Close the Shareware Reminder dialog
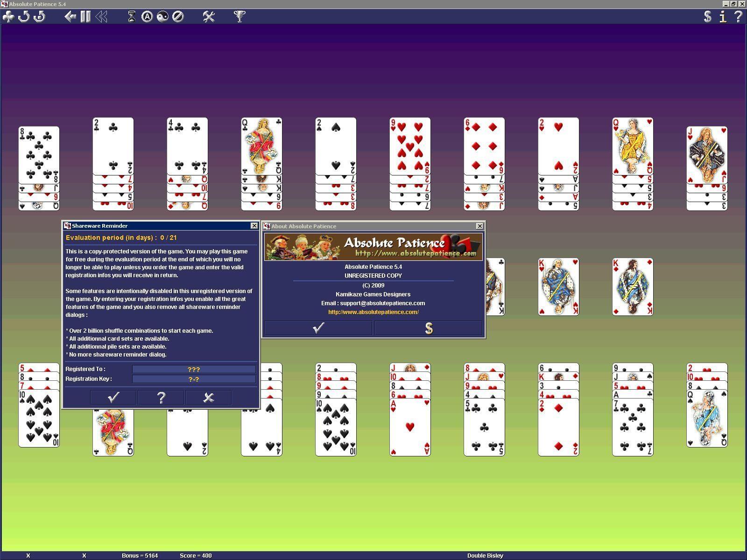The image size is (747, 560). pos(254,226)
